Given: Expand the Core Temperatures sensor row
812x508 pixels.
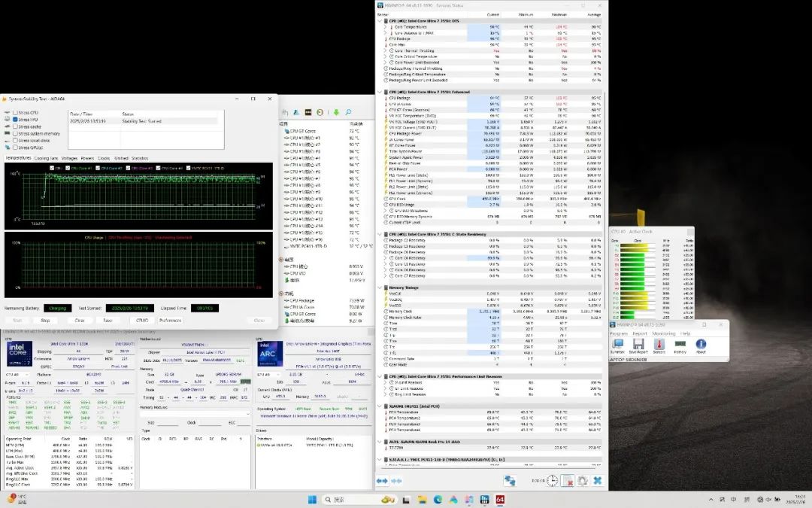Looking at the screenshot, I should (x=385, y=27).
